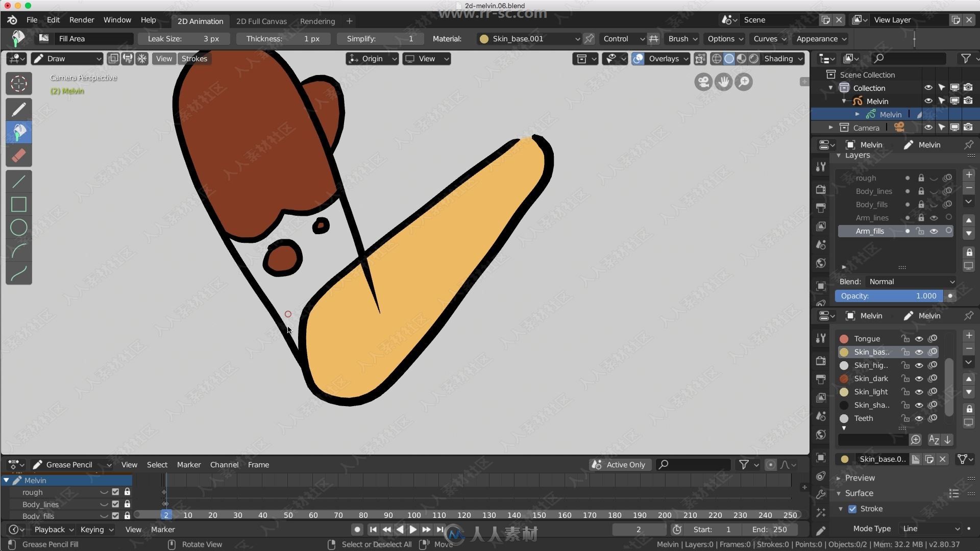980x551 pixels.
Task: Add a new layer with plus button
Action: click(x=969, y=174)
